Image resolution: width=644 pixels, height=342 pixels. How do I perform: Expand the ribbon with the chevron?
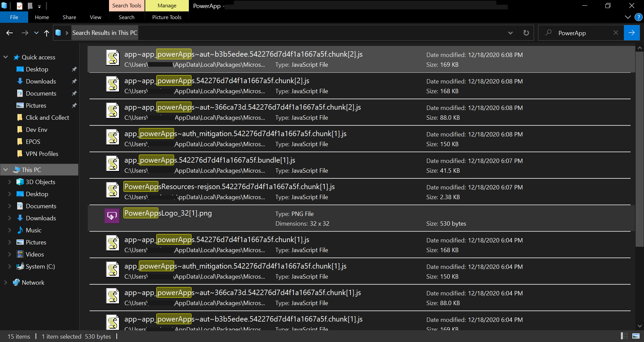point(628,17)
